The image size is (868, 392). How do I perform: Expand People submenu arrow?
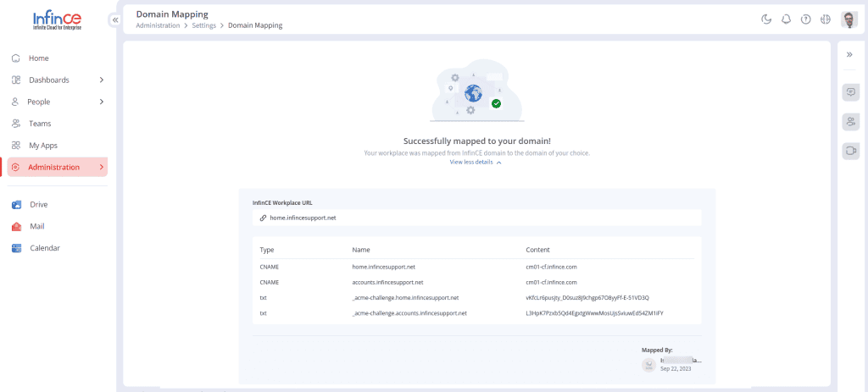click(x=102, y=102)
